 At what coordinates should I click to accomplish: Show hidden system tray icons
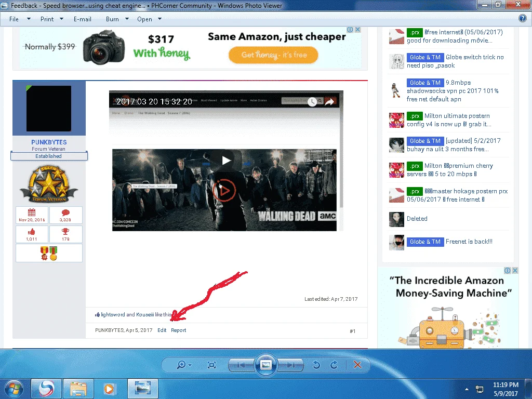pos(467,389)
